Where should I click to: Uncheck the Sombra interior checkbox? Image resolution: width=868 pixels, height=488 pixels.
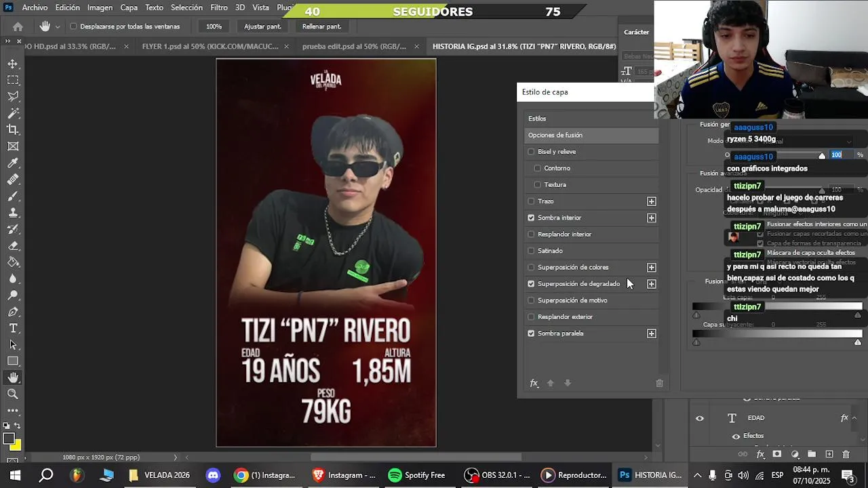(x=531, y=218)
